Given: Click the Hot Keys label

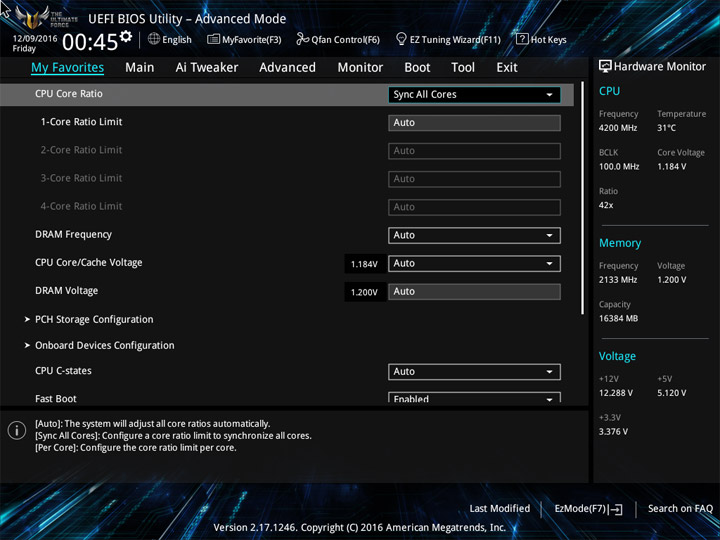Looking at the screenshot, I should pos(548,40).
